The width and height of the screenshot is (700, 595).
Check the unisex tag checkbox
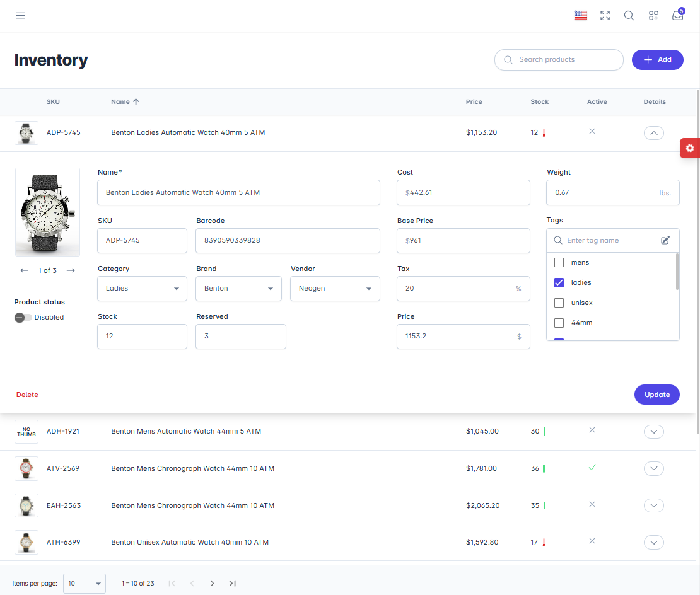point(559,303)
